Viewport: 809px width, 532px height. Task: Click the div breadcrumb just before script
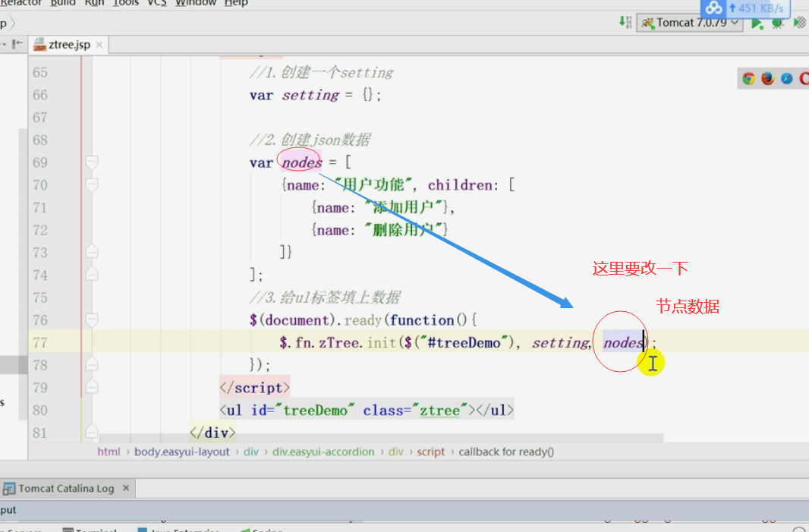(395, 452)
